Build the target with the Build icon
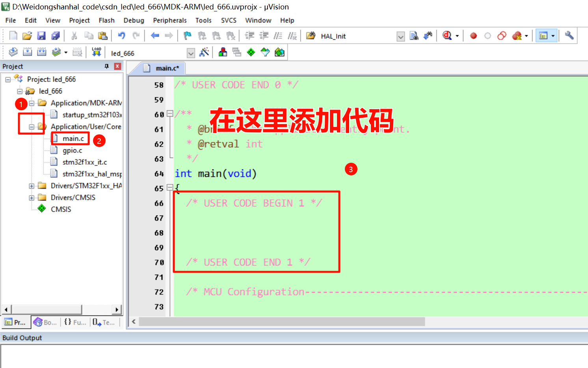The height and width of the screenshot is (368, 588). coord(27,52)
